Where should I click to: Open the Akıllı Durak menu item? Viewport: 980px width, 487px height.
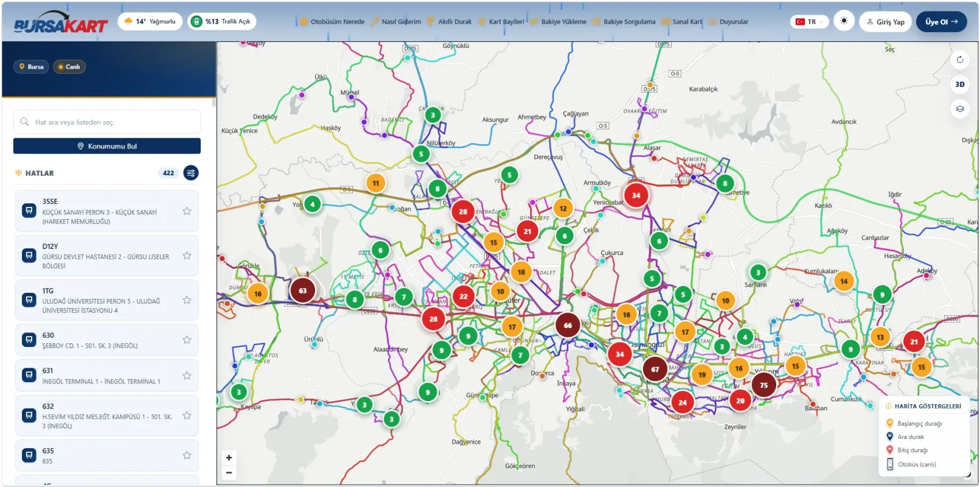point(449,22)
